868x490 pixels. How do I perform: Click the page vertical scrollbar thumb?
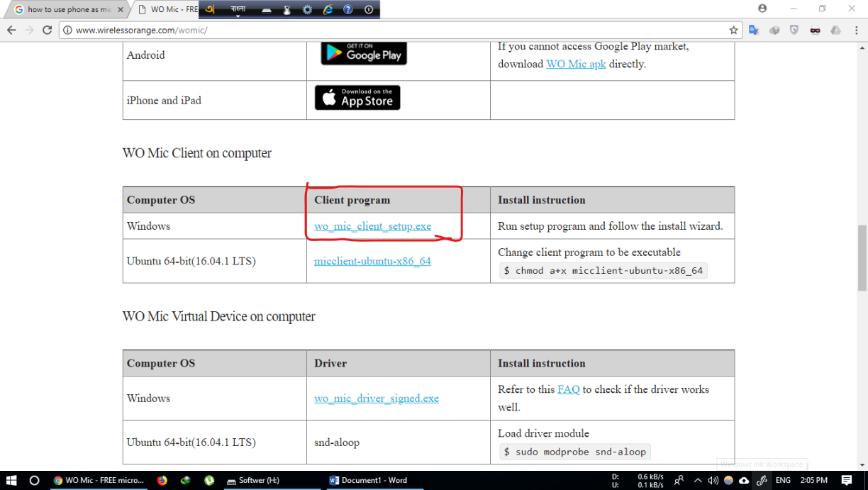point(862,258)
